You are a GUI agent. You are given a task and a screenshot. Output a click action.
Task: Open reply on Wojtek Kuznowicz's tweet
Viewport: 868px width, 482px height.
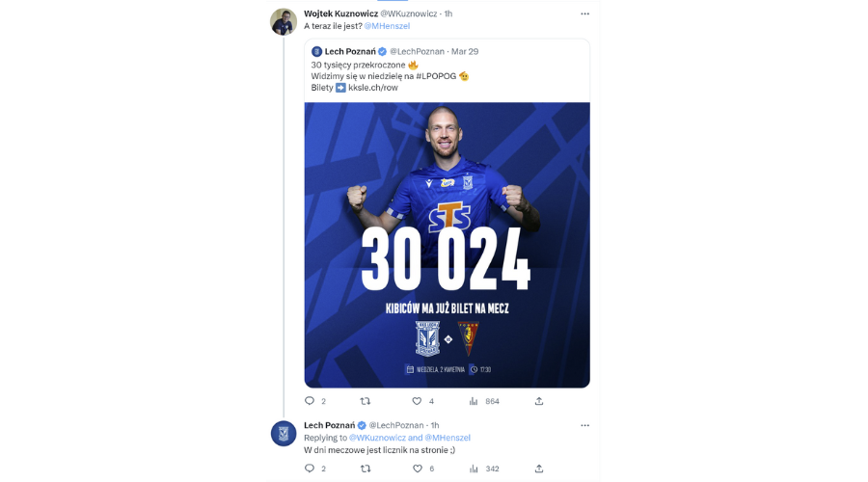[x=310, y=401]
